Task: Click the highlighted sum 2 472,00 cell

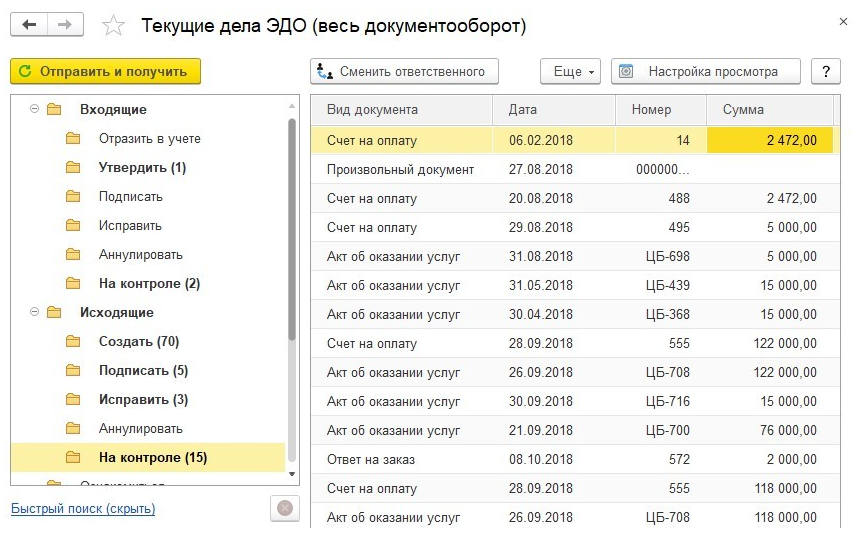Action: click(x=770, y=140)
